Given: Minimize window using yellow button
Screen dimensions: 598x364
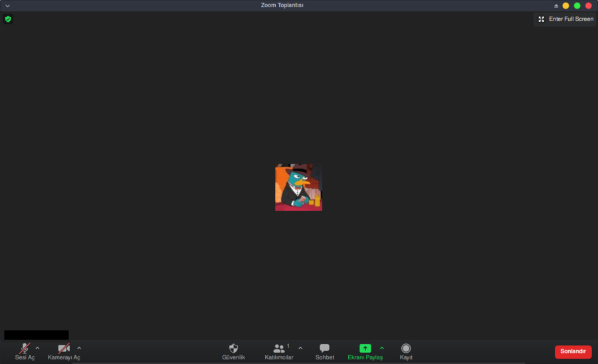Looking at the screenshot, I should (x=565, y=6).
